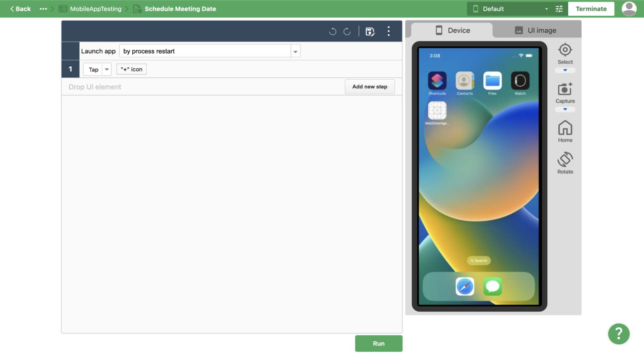Click the redo arrow icon
Viewport: 644px width, 354px height.
[x=347, y=31]
